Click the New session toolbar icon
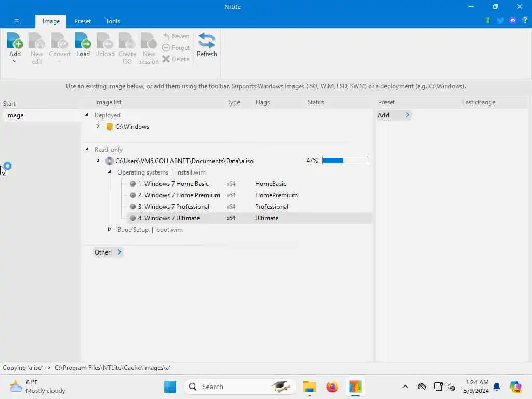532x399 pixels. click(x=149, y=48)
